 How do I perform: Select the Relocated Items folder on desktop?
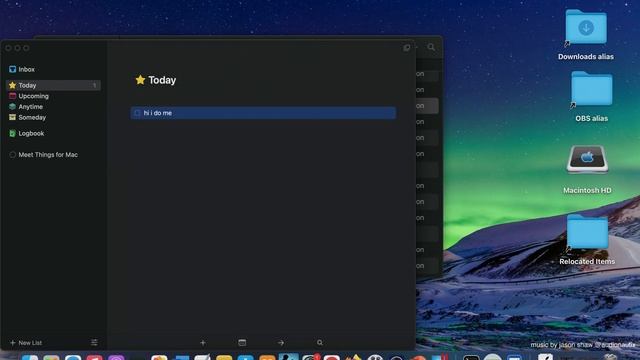(x=587, y=231)
